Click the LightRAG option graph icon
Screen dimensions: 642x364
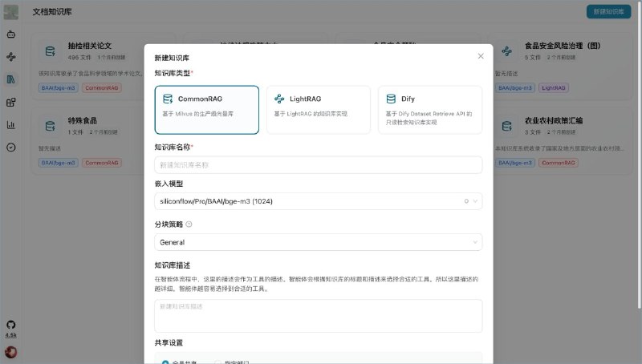point(279,99)
